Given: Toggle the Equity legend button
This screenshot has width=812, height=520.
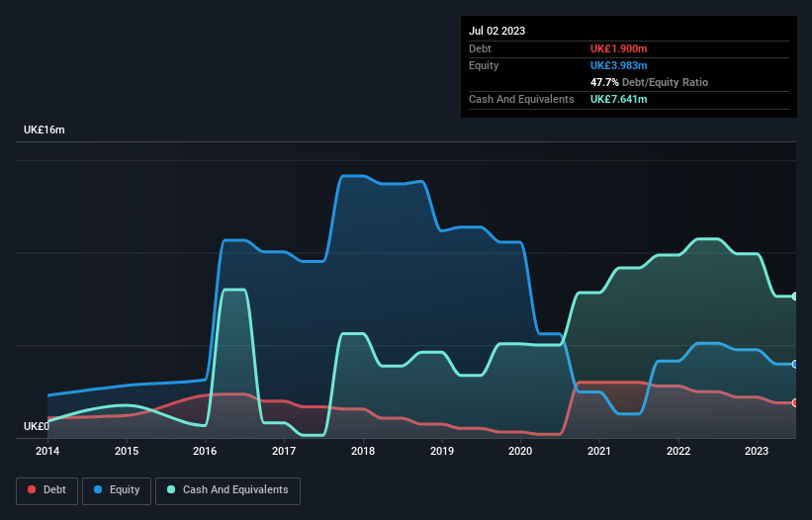Looking at the screenshot, I should click(x=117, y=490).
